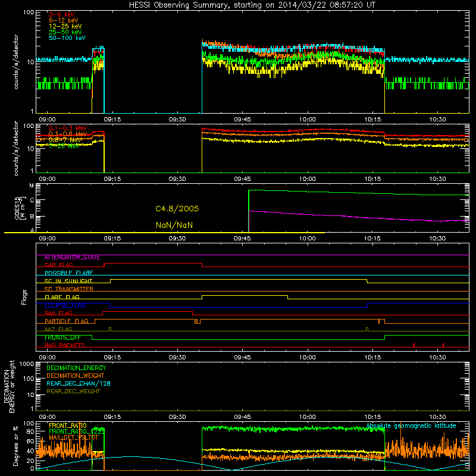
Task: Click the REAR_DEC_CHAN/128 legend label
Action: pyautogui.click(x=79, y=383)
